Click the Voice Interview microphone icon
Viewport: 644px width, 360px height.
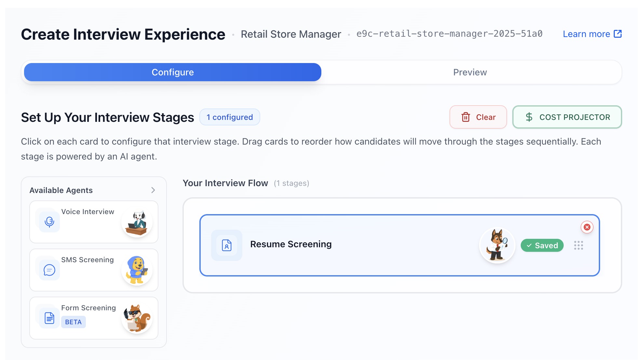tap(49, 222)
